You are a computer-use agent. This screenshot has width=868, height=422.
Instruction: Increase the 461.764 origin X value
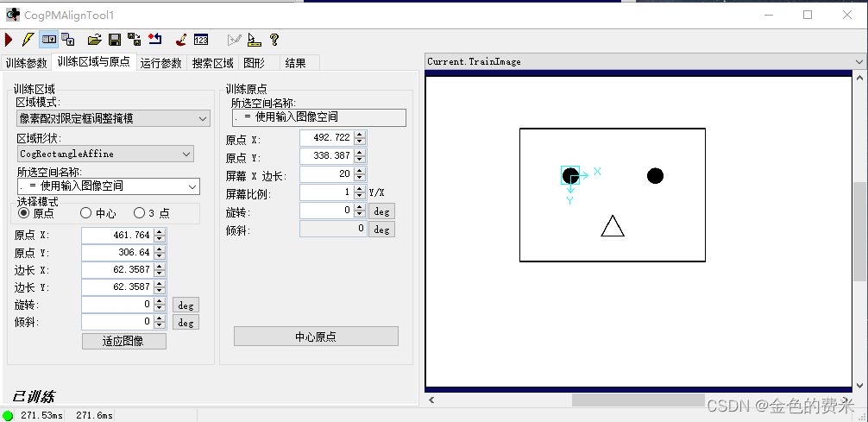(x=160, y=231)
